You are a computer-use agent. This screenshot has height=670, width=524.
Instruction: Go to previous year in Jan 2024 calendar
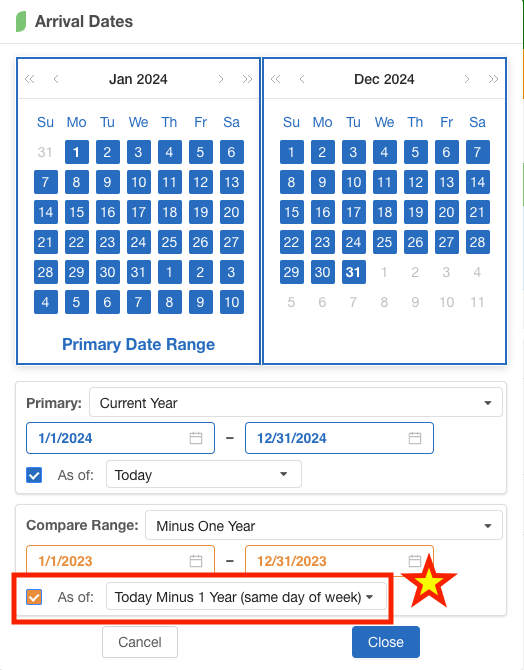(x=29, y=79)
